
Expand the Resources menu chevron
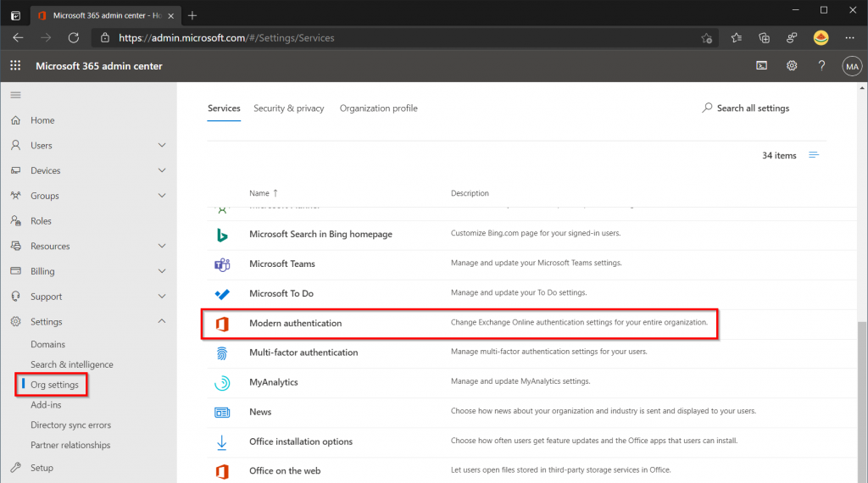[162, 246]
